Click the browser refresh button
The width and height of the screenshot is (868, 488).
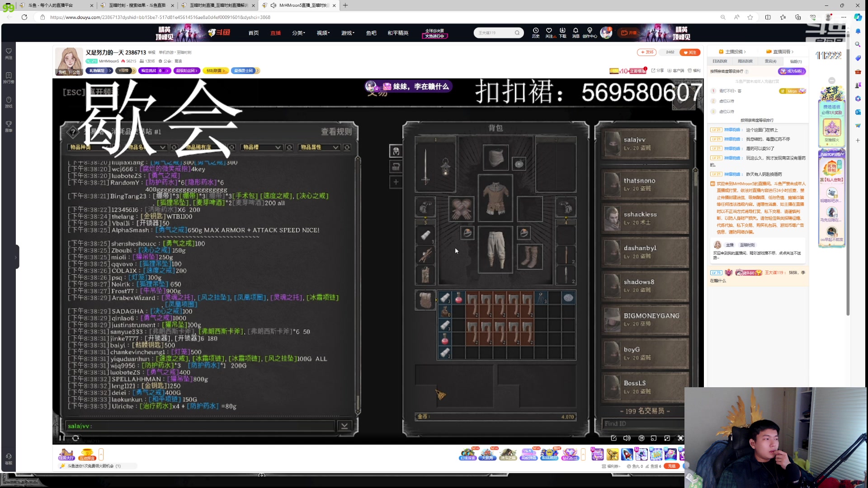pyautogui.click(x=24, y=17)
